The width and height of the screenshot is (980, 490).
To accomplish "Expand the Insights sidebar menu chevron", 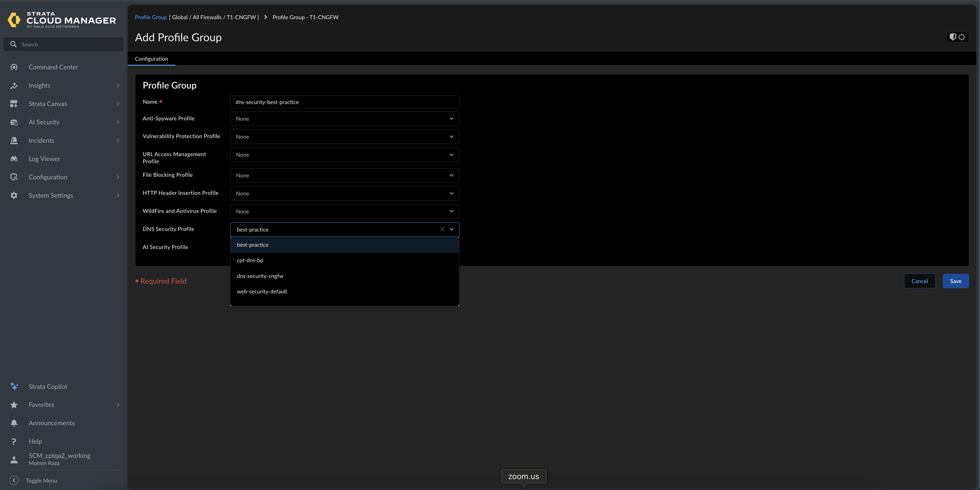I will (118, 86).
